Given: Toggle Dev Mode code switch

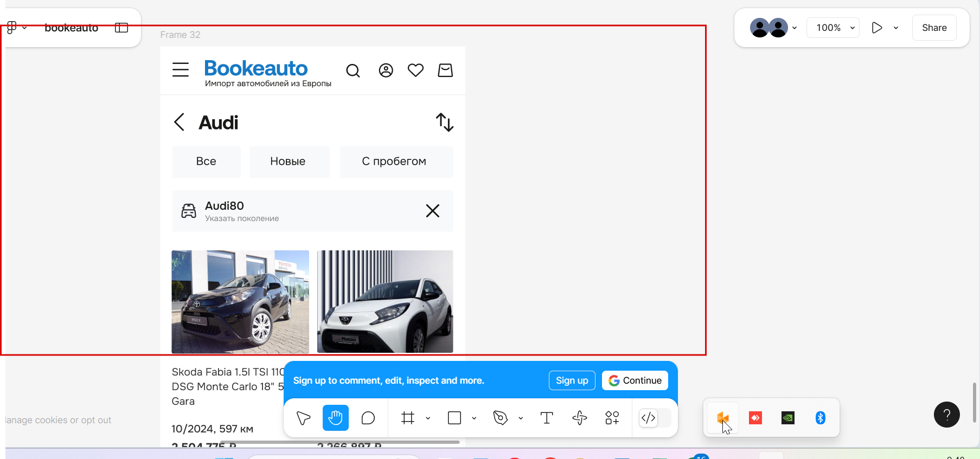Looking at the screenshot, I should (x=655, y=418).
